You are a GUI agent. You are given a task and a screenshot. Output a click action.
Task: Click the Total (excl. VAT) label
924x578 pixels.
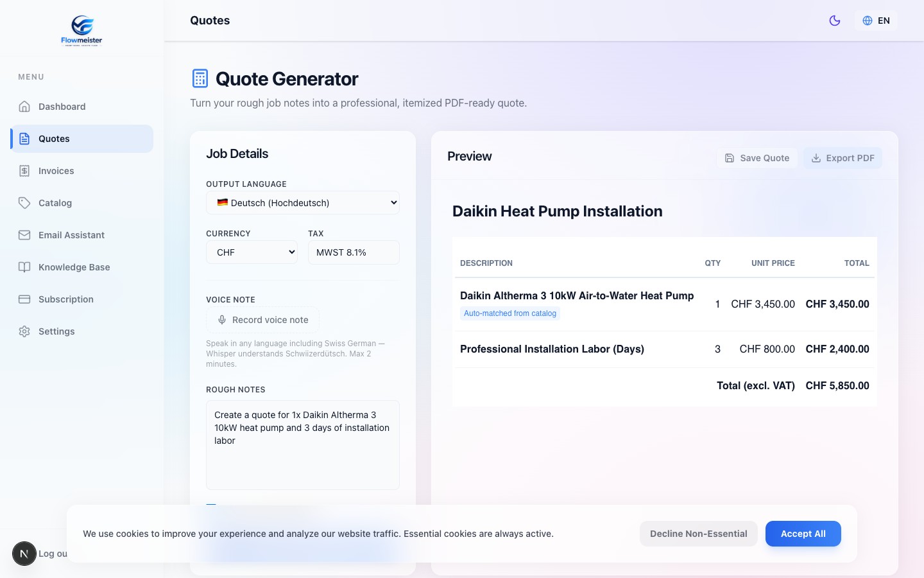coord(756,385)
